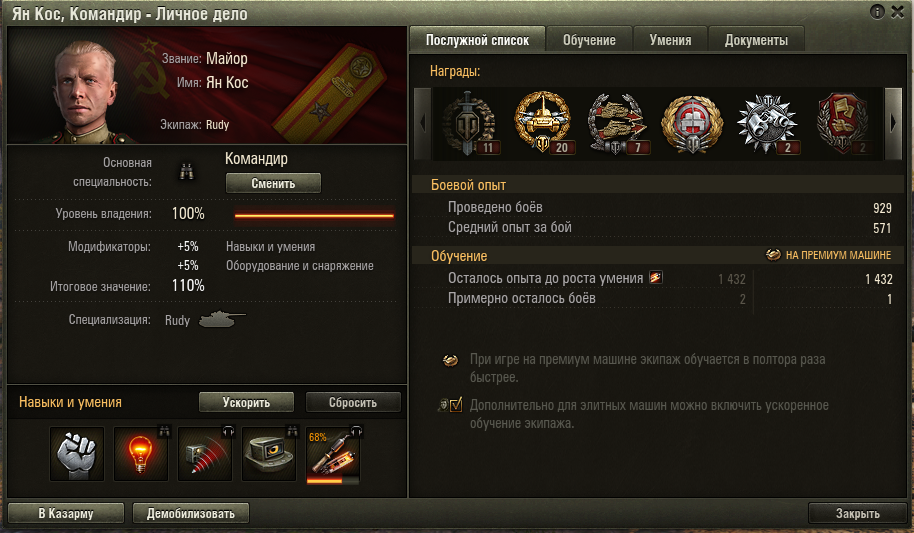Click the silver binoculars star medal
This screenshot has width=914, height=533.
(x=766, y=123)
